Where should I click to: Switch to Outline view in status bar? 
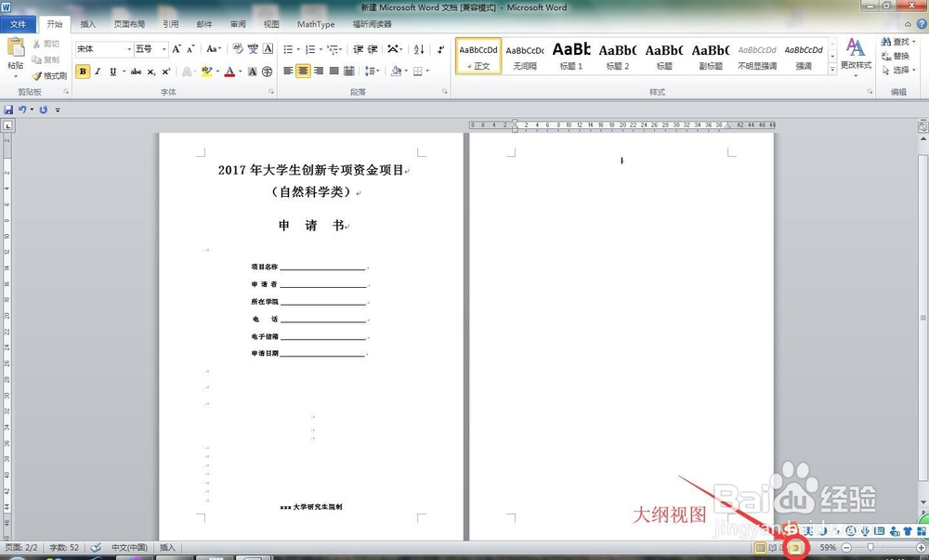(x=796, y=548)
